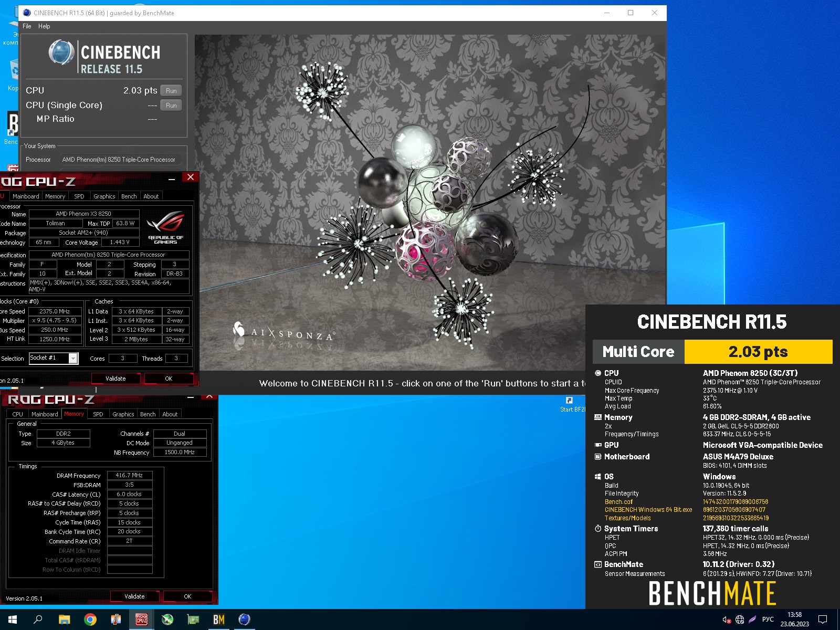
Task: Run the CPU multi-core benchmark
Action: 171,91
